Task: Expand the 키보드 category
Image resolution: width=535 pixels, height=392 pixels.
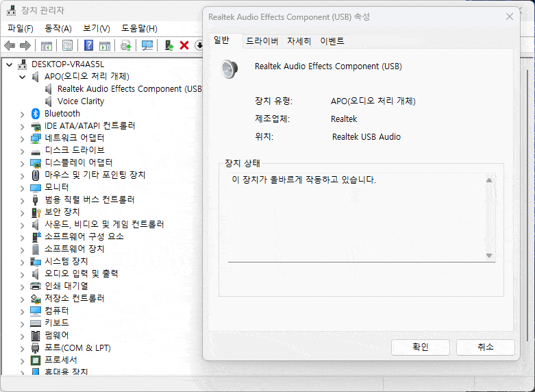Action: tap(23, 323)
